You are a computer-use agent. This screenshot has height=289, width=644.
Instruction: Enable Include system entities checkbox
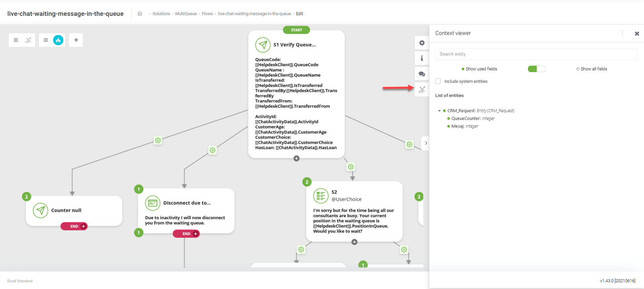[438, 82]
